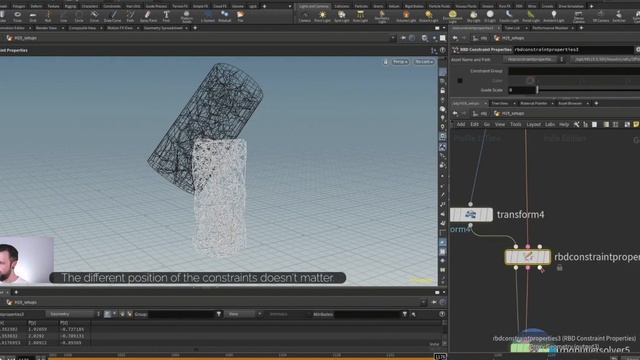The image size is (640, 360).
Task: Add a GI Light from the shelf
Action: pyautogui.click(x=490, y=16)
